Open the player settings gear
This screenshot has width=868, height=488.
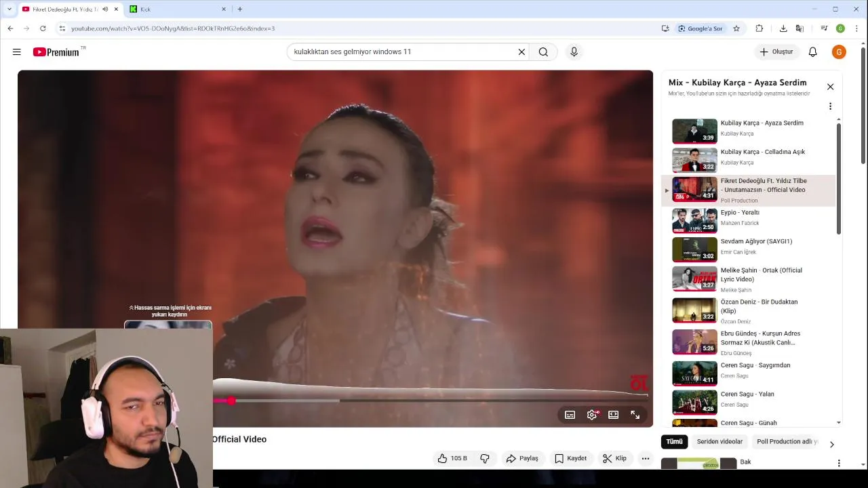(x=592, y=415)
